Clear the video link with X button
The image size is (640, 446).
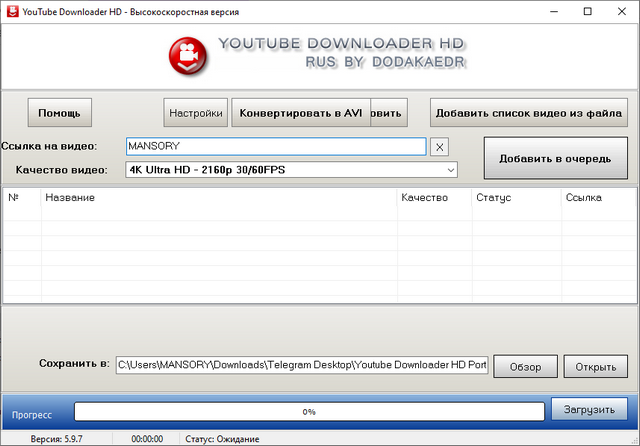coord(440,147)
